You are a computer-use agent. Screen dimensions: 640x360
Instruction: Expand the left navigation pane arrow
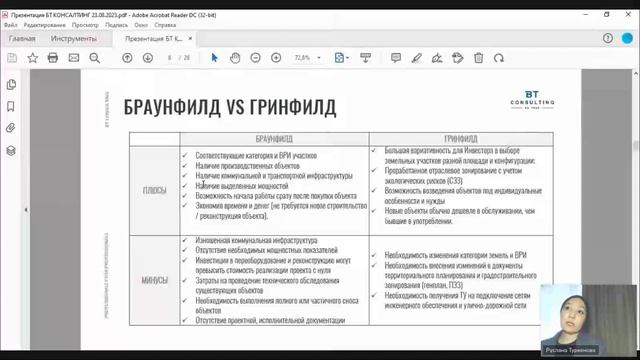(x=26, y=210)
